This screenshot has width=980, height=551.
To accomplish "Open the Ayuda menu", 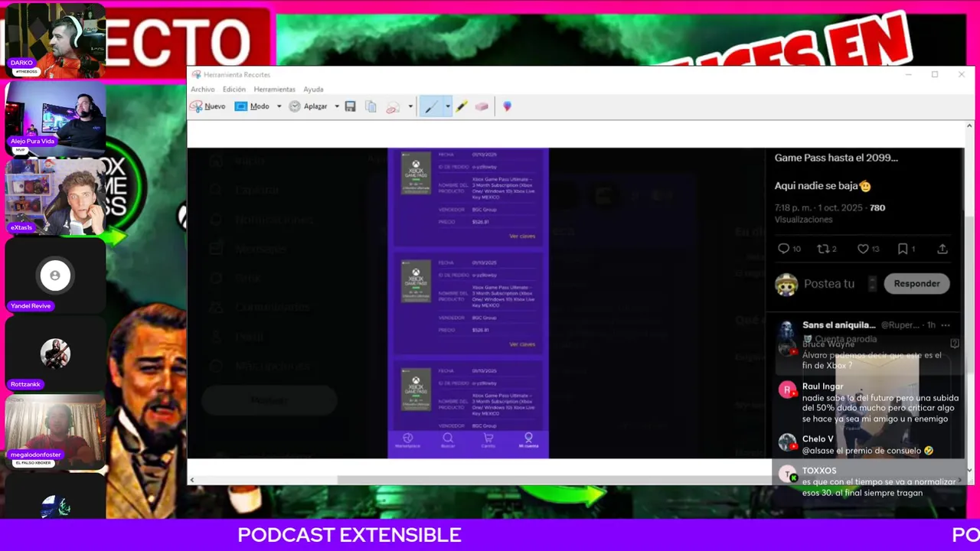I will (313, 90).
